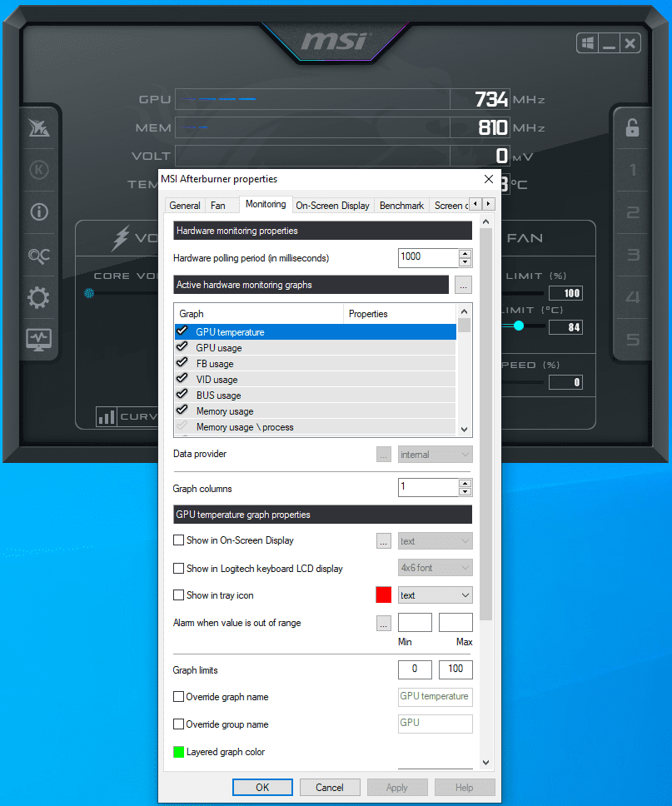
Task: Uncheck the BUS usage graph
Action: pos(182,395)
